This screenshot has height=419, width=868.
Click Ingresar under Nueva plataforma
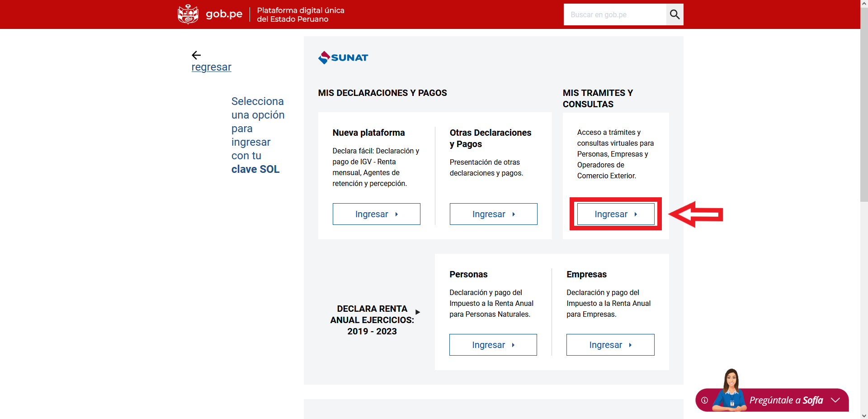pos(376,214)
